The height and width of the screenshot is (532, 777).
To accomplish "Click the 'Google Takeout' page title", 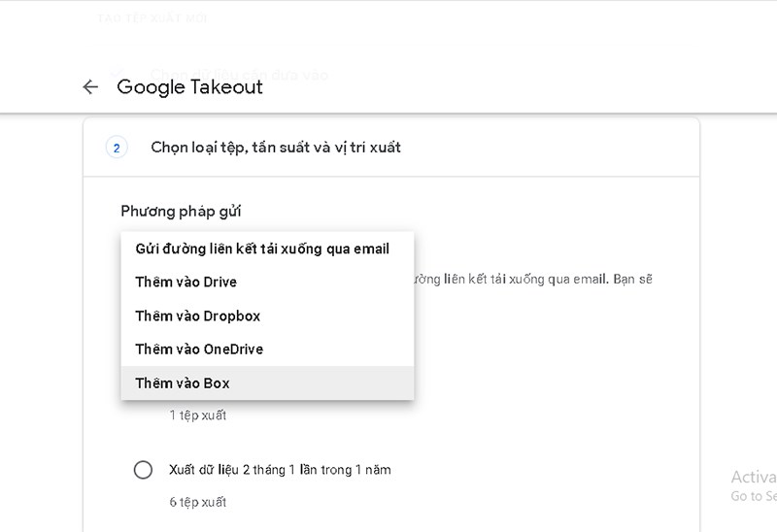I will (189, 87).
